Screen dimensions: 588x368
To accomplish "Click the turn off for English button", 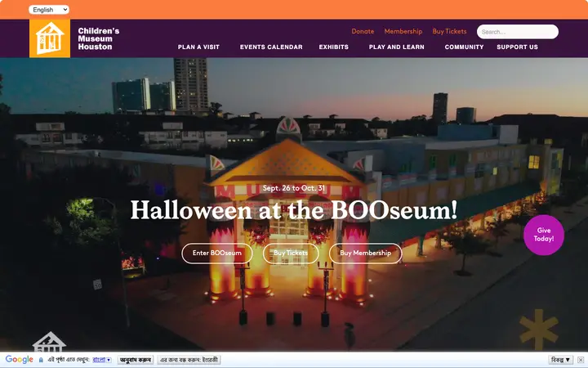I will (189, 360).
